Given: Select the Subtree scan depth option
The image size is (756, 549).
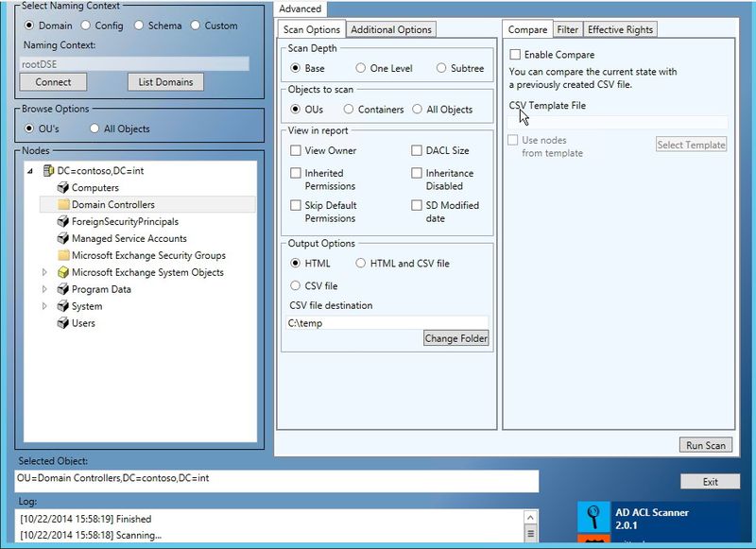Looking at the screenshot, I should coord(442,69).
